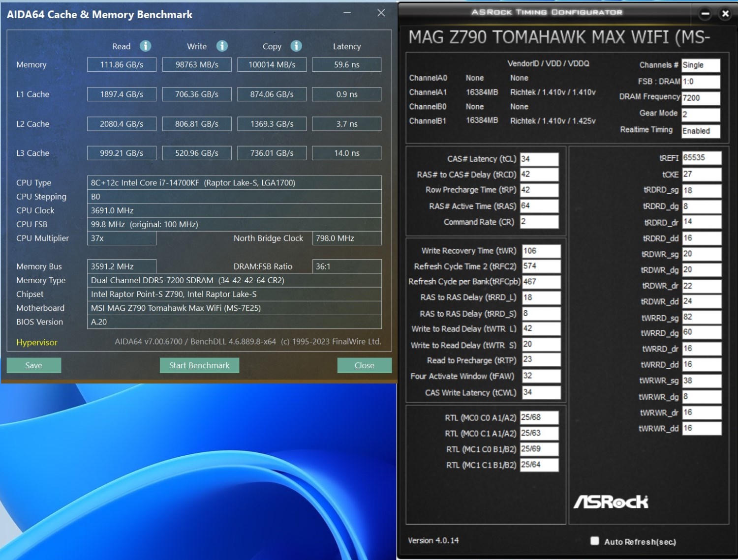The image size is (738, 560).
Task: Close AIDA64 window using the title bar X
Action: 381,13
